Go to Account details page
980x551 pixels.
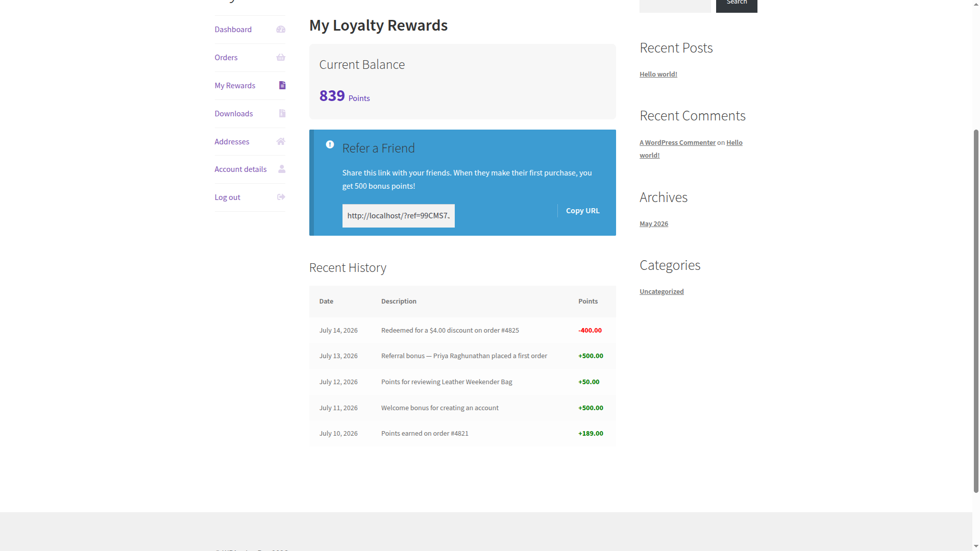click(x=240, y=169)
